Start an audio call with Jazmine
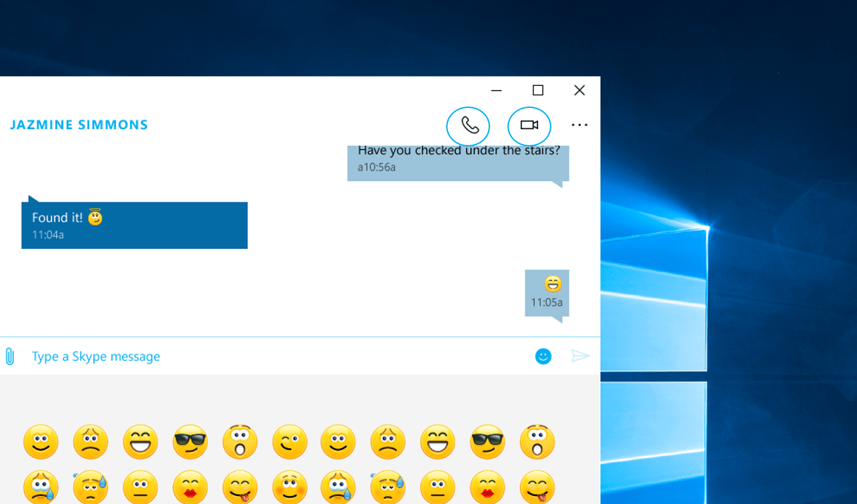The width and height of the screenshot is (857, 504). [x=468, y=126]
